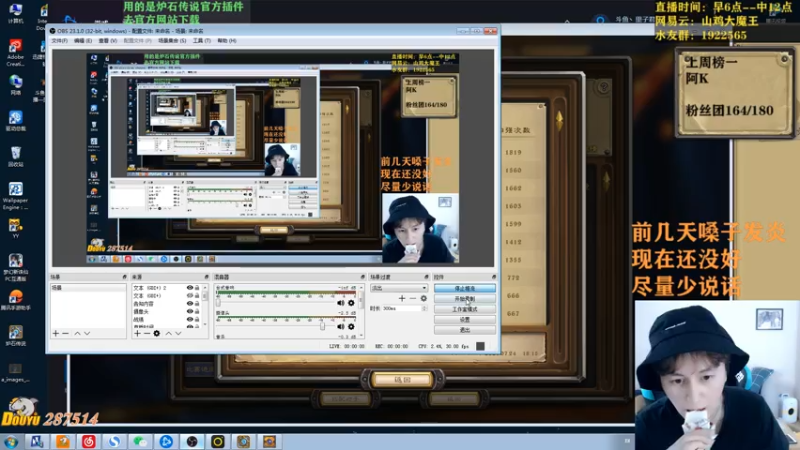Screen dimensions: 800x450
Task: Lock the 摄像头 source
Action: point(197,311)
